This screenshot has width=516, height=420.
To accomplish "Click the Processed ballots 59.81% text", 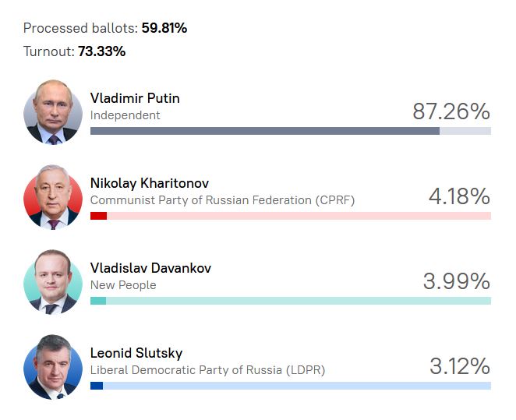I will click(x=105, y=28).
